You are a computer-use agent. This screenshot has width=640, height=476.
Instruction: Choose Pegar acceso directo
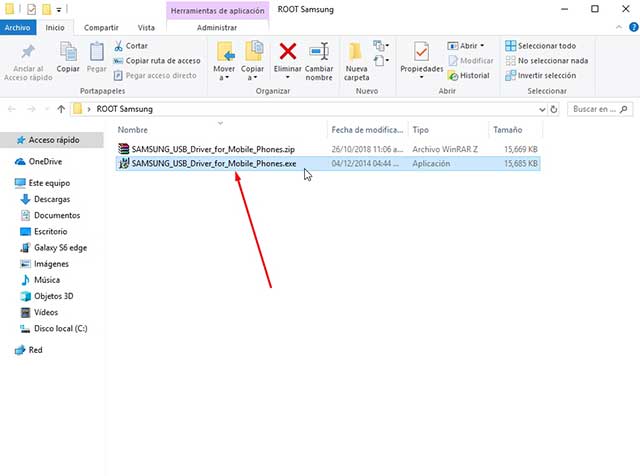tap(155, 76)
